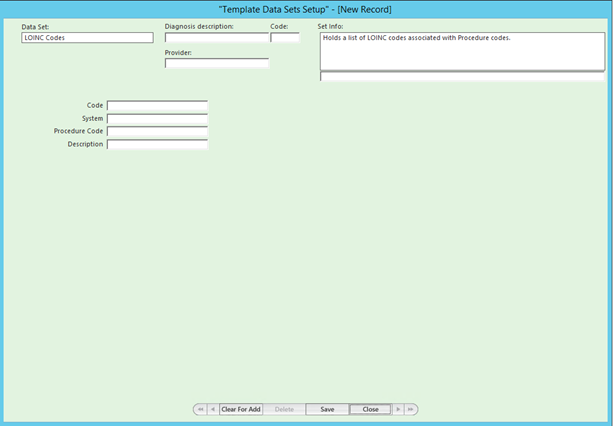Screen dimensions: 613x427
Task: Click the 'Set Info:' label
Action: click(330, 27)
